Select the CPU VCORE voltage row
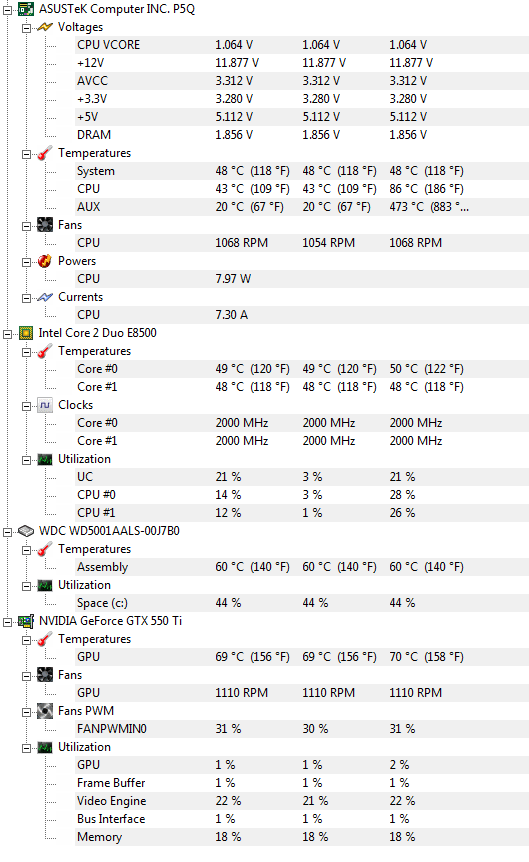529x862 pixels. (301, 45)
